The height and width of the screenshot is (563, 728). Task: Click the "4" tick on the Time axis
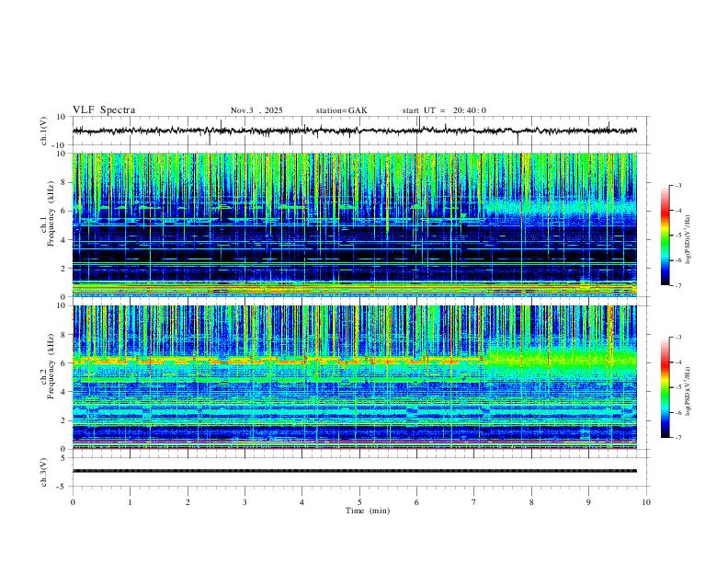tap(302, 502)
